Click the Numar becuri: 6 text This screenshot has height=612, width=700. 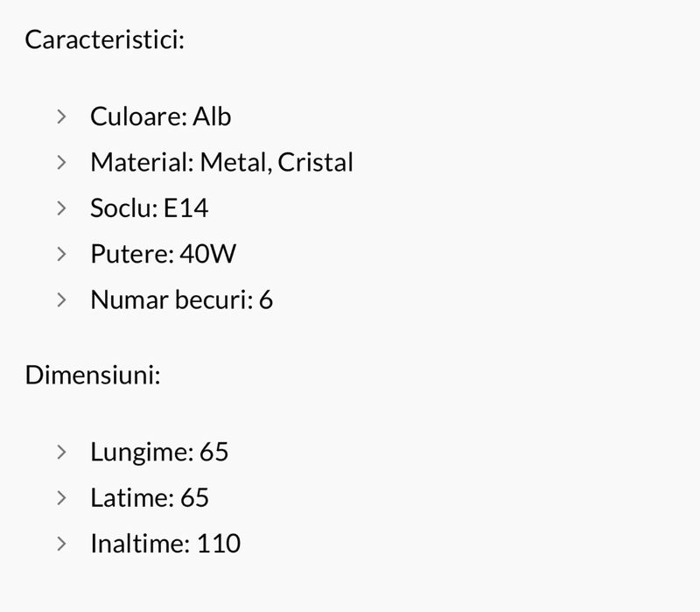(181, 300)
